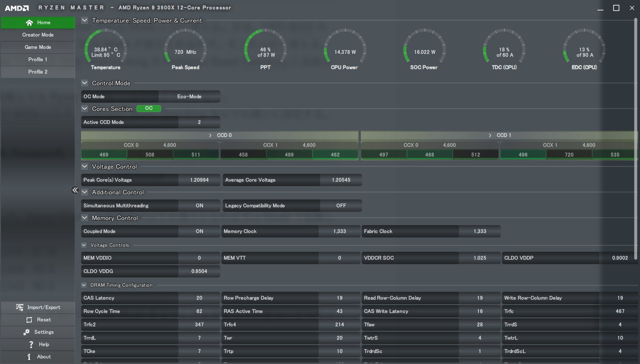Toggle Simultaneous Multithreading ON value
This screenshot has height=364, width=640.
pyautogui.click(x=199, y=206)
